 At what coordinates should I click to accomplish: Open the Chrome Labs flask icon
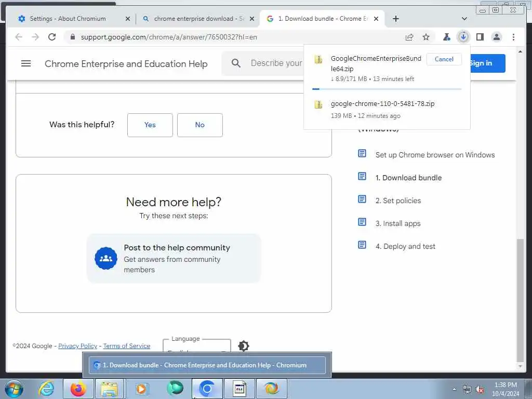[447, 37]
